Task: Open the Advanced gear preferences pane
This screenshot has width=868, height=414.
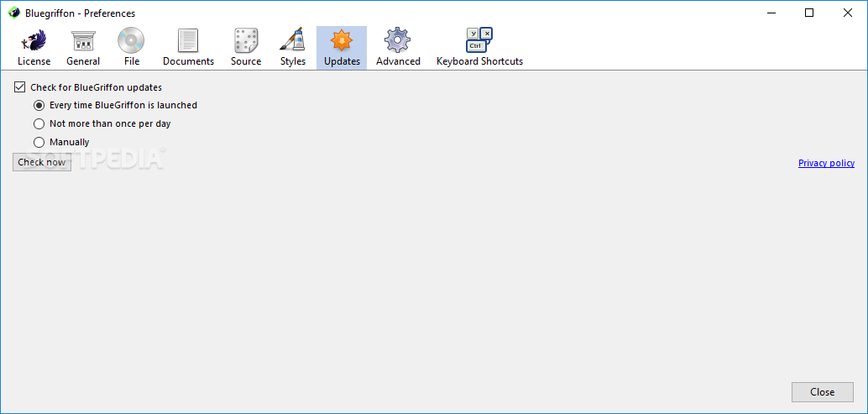Action: pos(398,48)
